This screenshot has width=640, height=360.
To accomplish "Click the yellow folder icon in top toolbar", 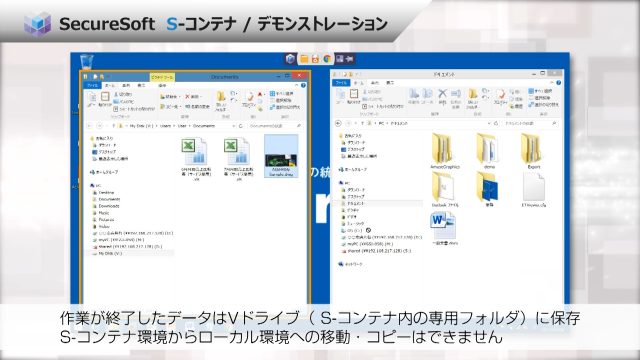I will [x=304, y=59].
